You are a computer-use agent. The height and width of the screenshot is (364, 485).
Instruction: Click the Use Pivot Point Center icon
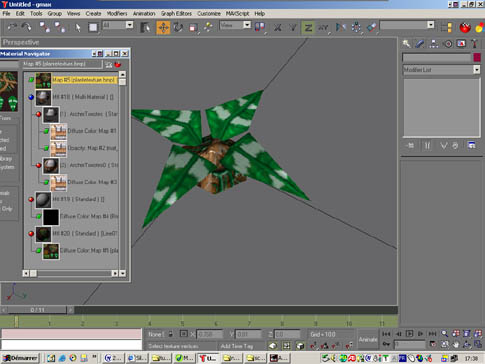click(260, 27)
